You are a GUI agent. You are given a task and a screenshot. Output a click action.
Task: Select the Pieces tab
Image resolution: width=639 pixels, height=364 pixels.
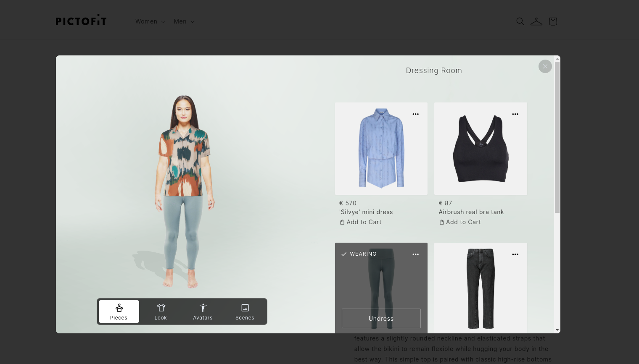click(x=119, y=312)
